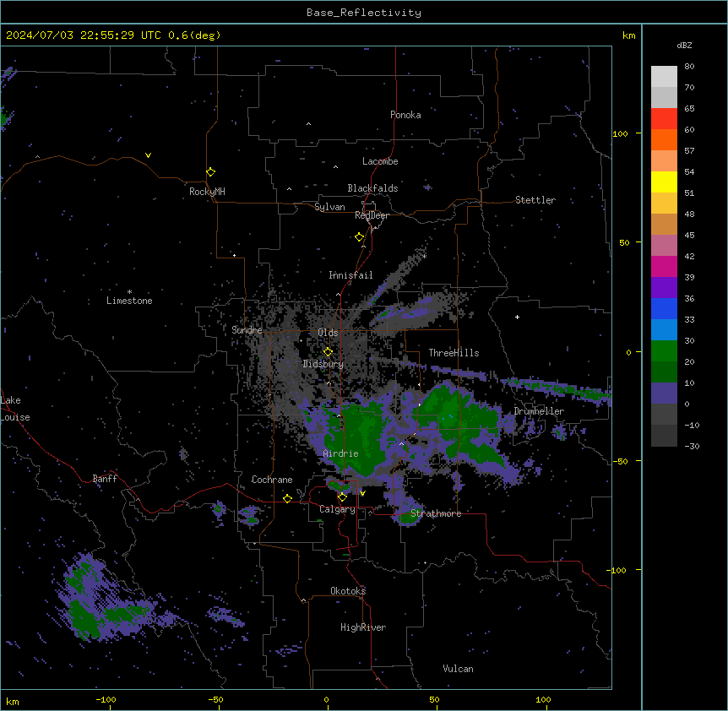Select the white plus marker north of Drumheller
728x711 pixels.
(x=517, y=317)
